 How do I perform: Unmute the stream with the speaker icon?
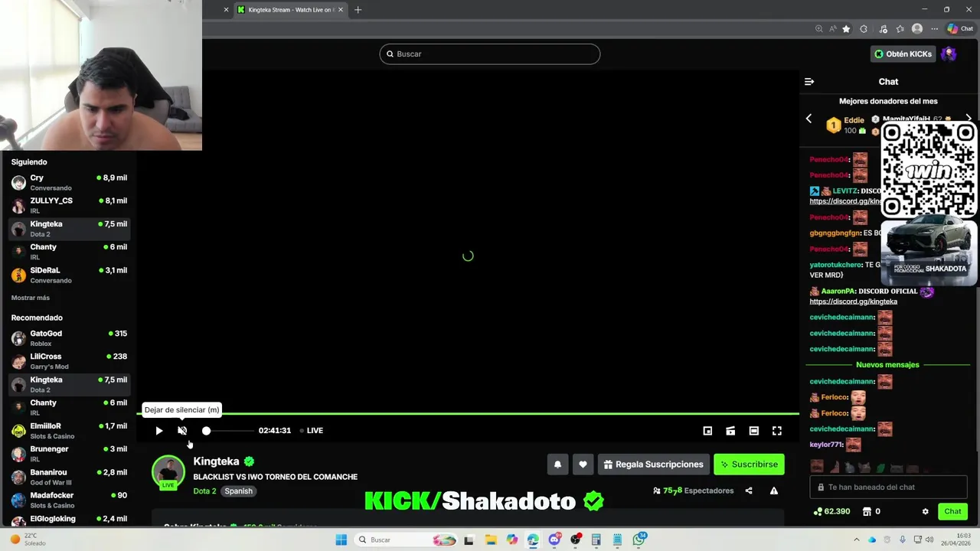[x=182, y=431]
